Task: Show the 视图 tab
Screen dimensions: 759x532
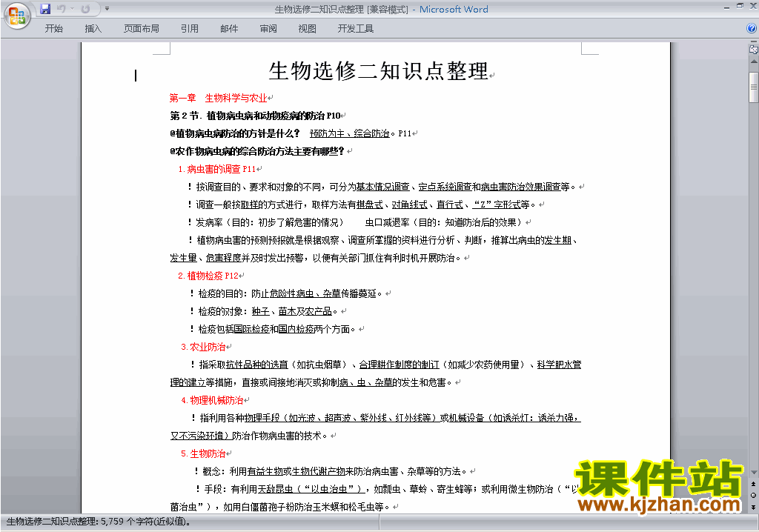Action: pos(308,29)
